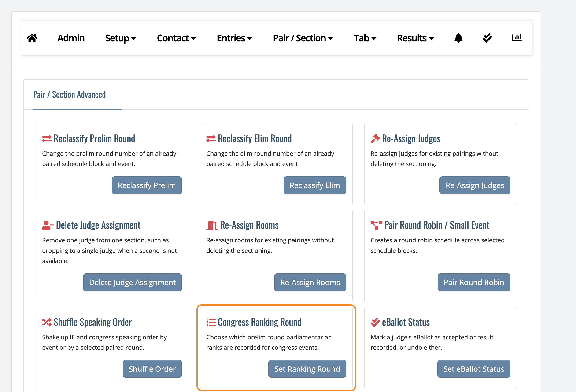Screen dimensions: 576x392
Task: Click the Re-Assign Rooms button
Action: pos(310,282)
